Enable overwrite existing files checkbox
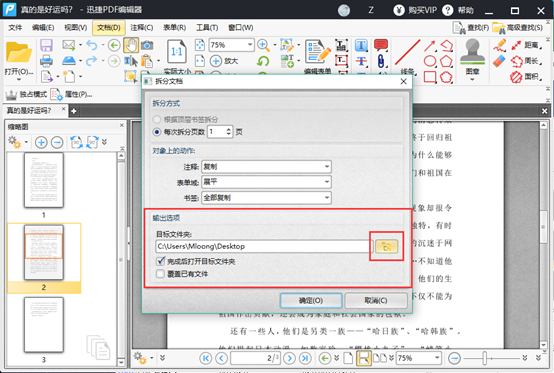The width and height of the screenshot is (554, 373). (x=161, y=274)
